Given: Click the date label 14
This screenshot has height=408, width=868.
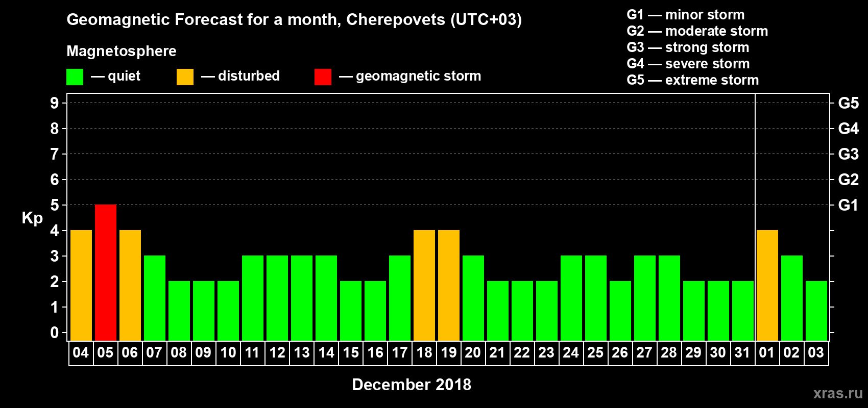Looking at the screenshot, I should click(326, 353).
